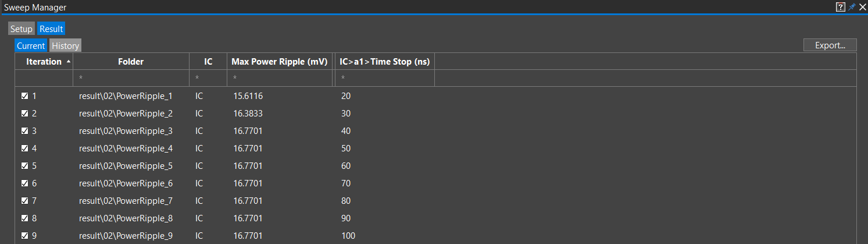
Task: Select the result\02\PowerRipple_4 row
Action: point(435,148)
